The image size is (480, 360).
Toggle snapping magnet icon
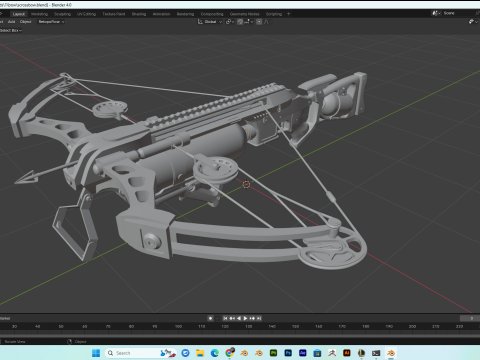coord(240,22)
